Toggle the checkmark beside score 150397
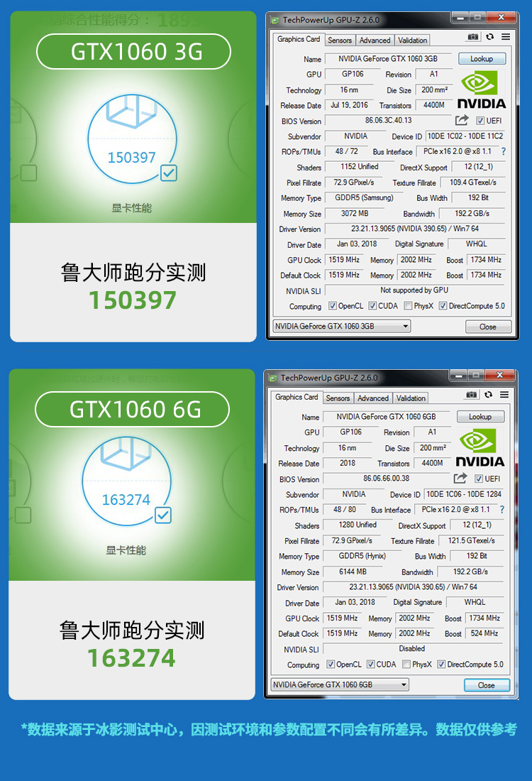The height and width of the screenshot is (781, 532). pyautogui.click(x=169, y=173)
